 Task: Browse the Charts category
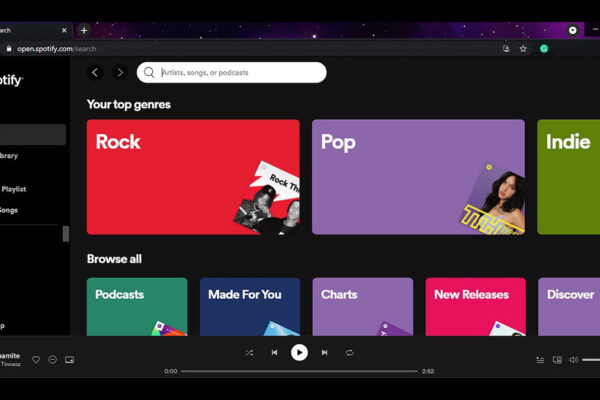(363, 307)
